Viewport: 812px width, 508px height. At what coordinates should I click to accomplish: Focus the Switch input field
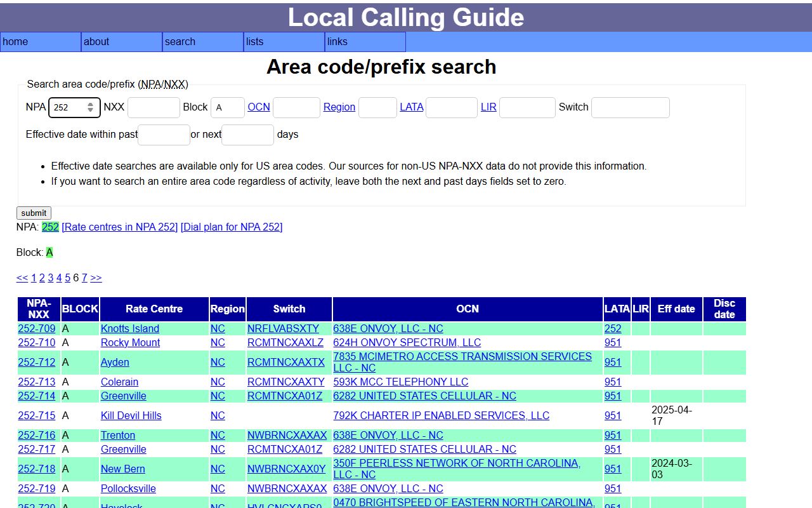tap(631, 107)
